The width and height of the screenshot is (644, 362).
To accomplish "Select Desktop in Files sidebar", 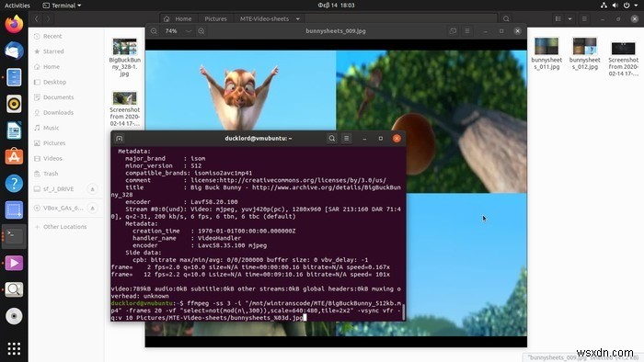I will pos(65,82).
